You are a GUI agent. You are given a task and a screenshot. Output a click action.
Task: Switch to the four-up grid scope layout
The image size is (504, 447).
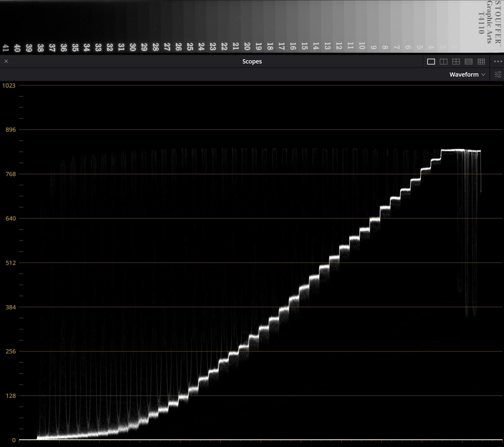pyautogui.click(x=456, y=61)
